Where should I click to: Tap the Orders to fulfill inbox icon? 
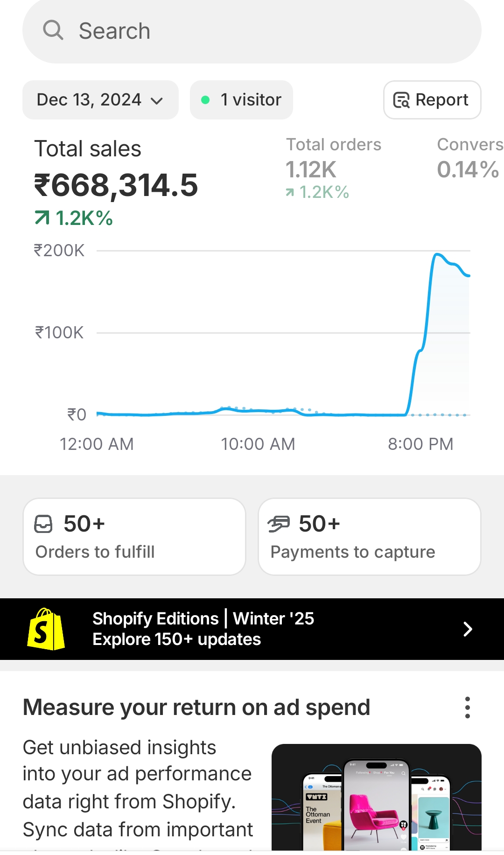pos(43,524)
